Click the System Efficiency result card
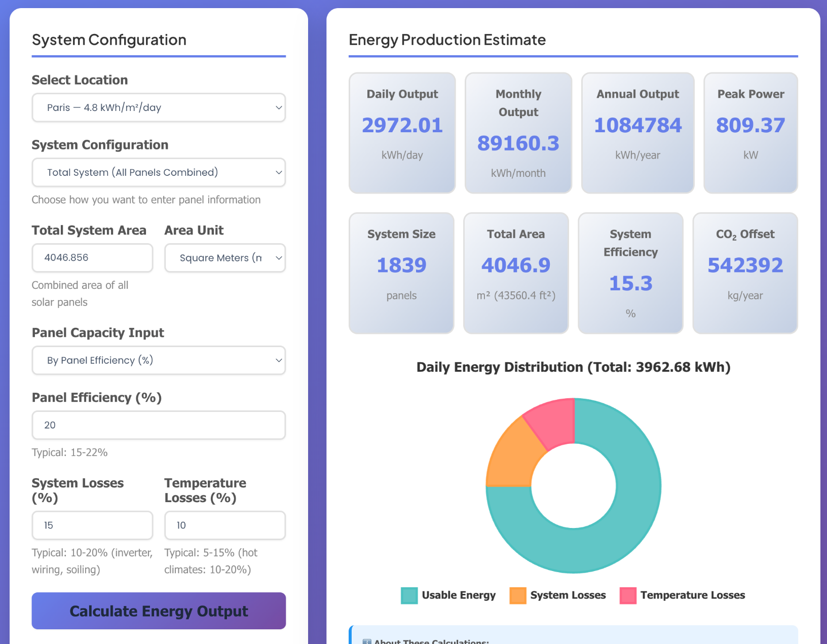Viewport: 827px width, 644px height. pos(630,273)
